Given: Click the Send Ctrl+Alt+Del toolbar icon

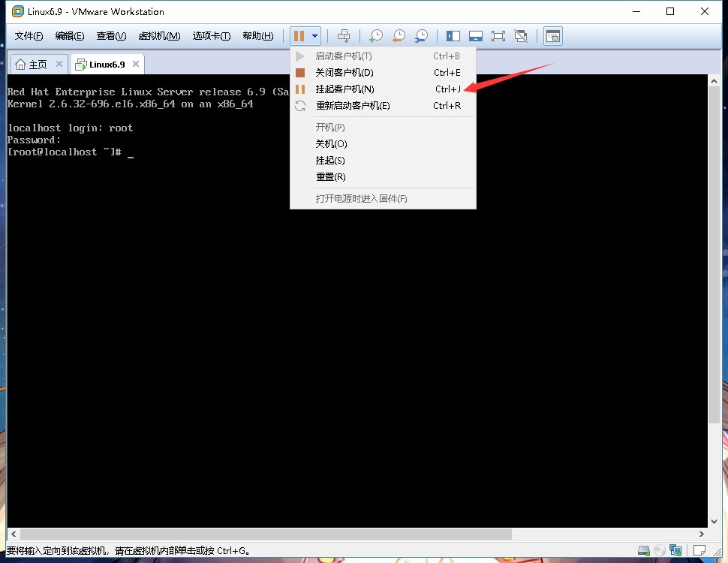Looking at the screenshot, I should coord(344,36).
